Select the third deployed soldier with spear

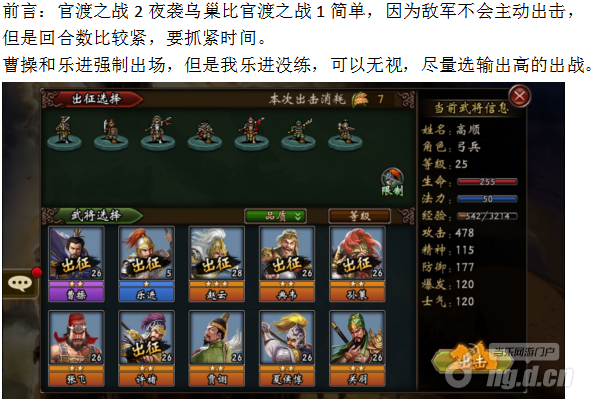tap(158, 131)
